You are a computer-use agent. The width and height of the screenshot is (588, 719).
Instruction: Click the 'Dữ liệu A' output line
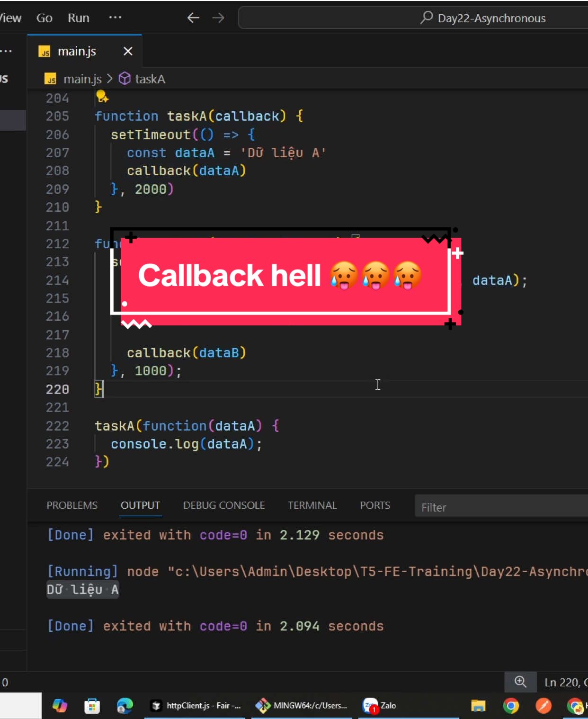pos(82,590)
